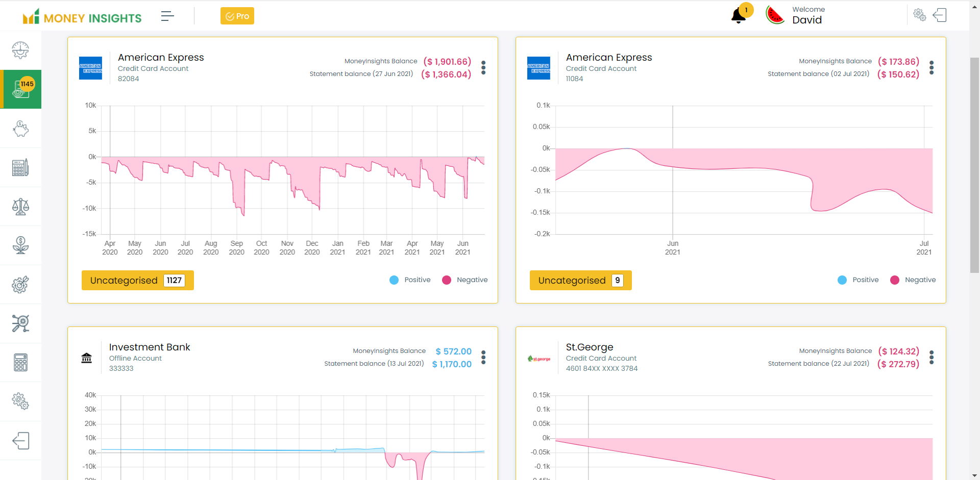Open options menu for Investment Bank account

pos(483,357)
